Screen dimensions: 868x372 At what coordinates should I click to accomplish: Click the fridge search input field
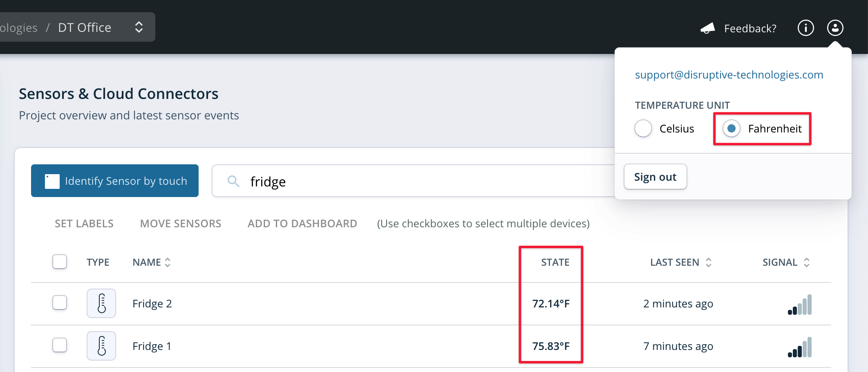(413, 181)
